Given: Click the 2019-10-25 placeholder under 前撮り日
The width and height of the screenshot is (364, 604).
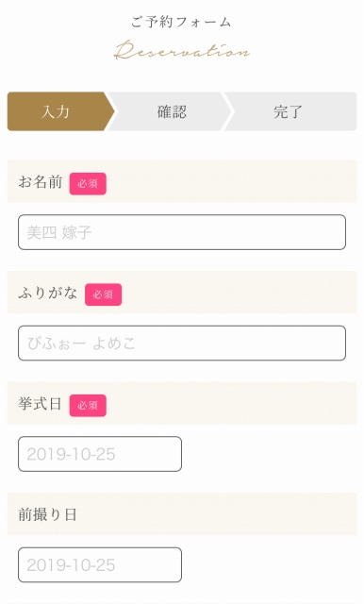Looking at the screenshot, I should tap(71, 565).
